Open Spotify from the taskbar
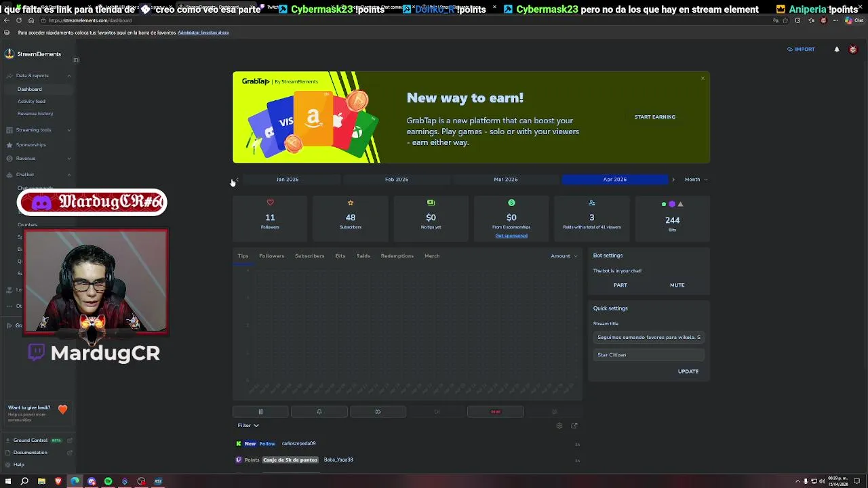 108,482
